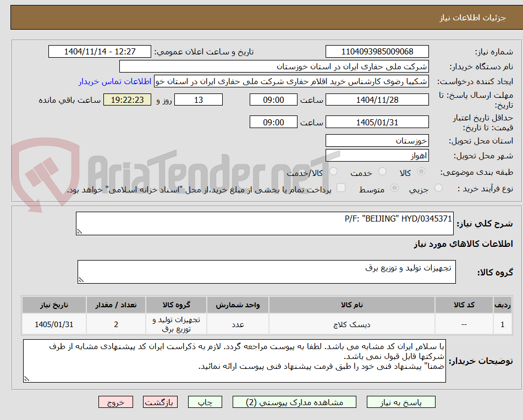This screenshot has width=523, height=420.
Task: Click the row number cell 1
Action: point(503,324)
